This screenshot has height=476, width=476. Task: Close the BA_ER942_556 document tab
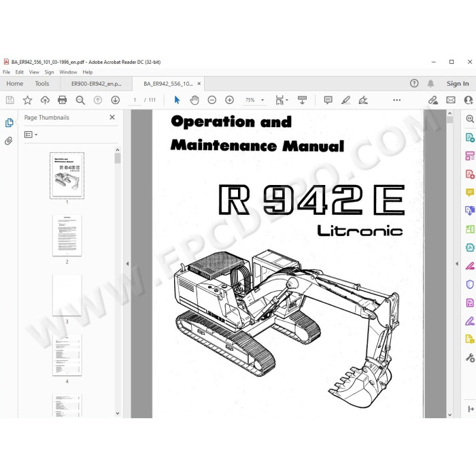(x=199, y=84)
